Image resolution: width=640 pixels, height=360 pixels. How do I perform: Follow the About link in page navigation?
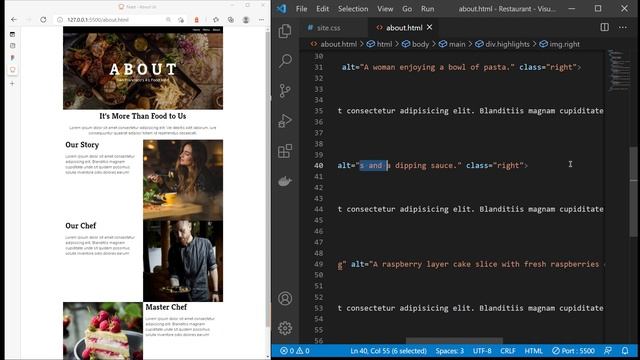pyautogui.click(x=217, y=29)
